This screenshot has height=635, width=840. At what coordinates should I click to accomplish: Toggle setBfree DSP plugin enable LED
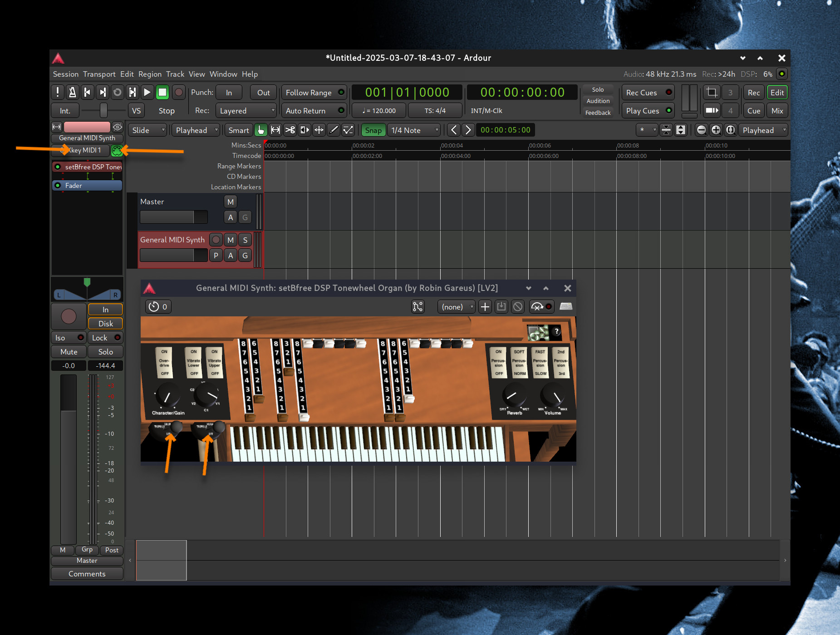58,167
